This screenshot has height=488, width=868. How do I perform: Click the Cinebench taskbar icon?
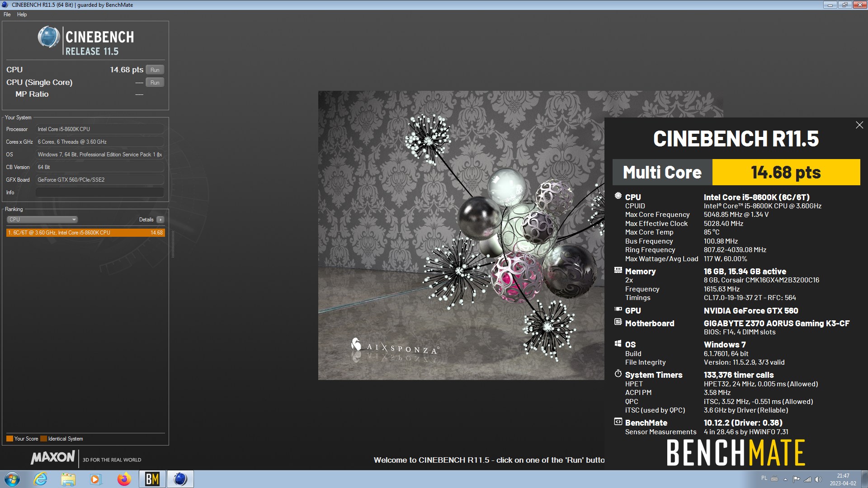click(x=180, y=479)
